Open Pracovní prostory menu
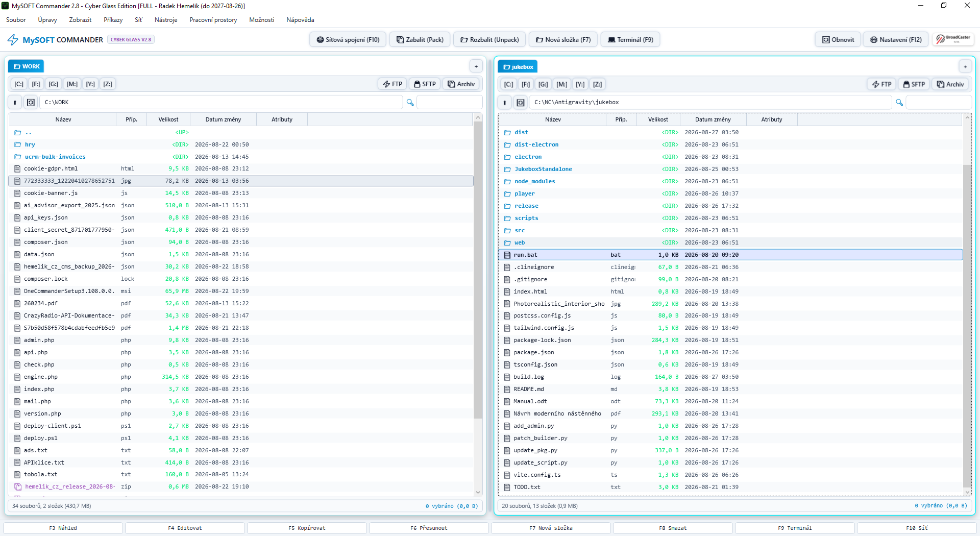Viewport: 980px width, 536px height. (213, 20)
